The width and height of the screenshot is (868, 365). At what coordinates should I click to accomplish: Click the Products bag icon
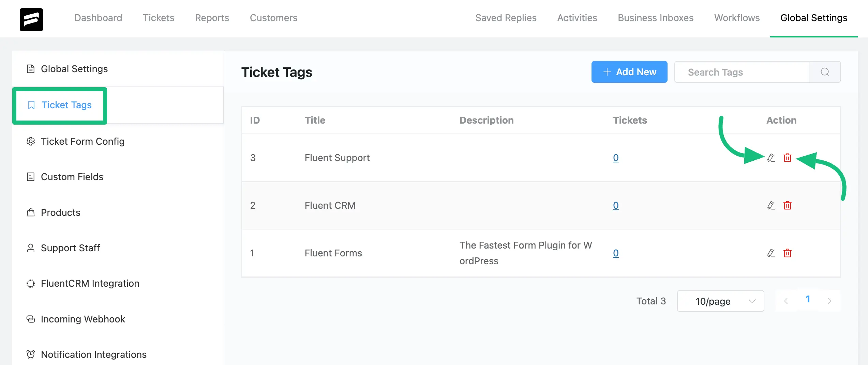click(31, 212)
